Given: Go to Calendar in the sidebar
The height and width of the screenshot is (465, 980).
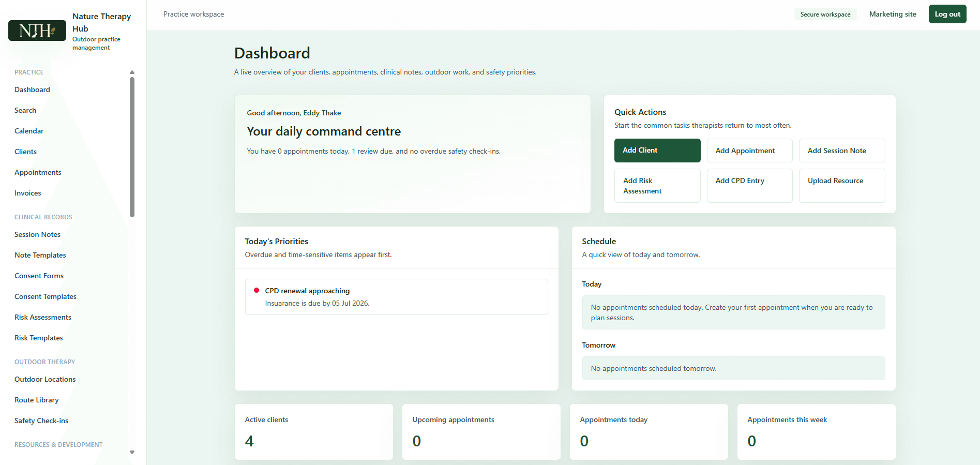Looking at the screenshot, I should pos(29,131).
